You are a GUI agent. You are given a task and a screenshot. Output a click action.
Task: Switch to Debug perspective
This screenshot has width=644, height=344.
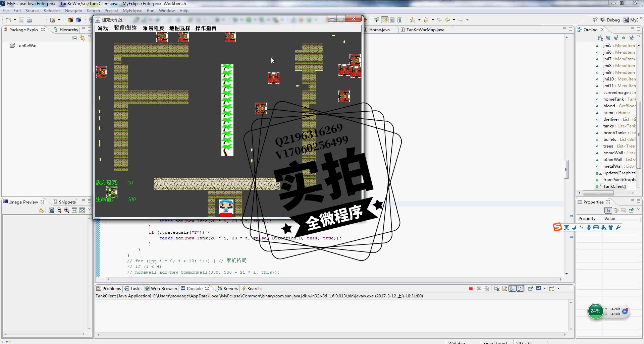[610, 20]
